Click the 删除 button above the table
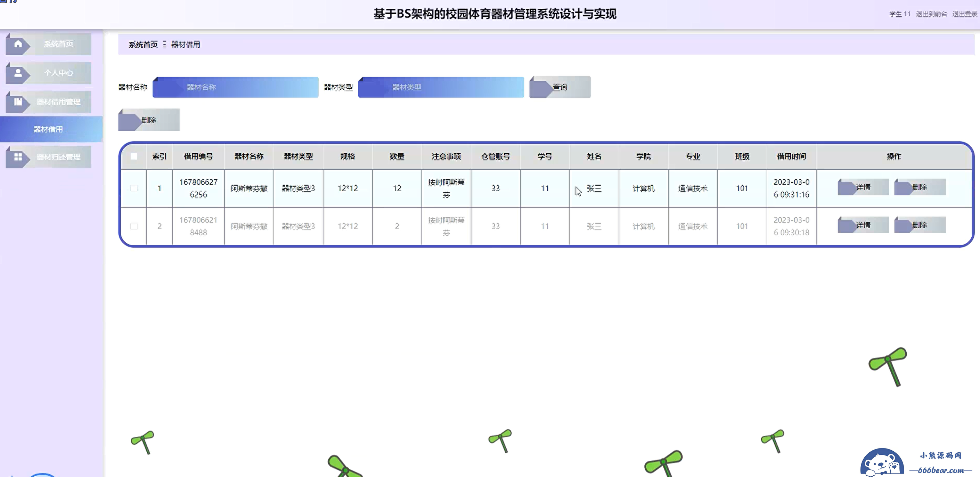 pos(149,120)
